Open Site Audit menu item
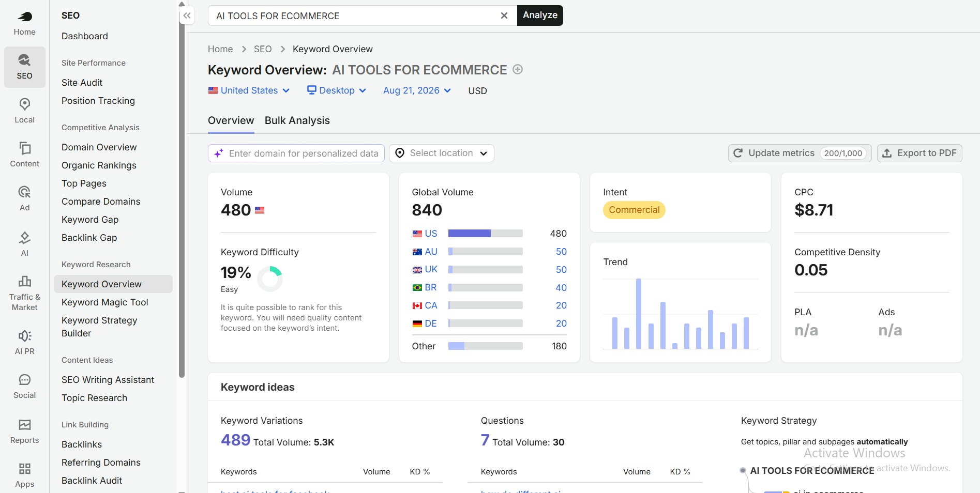Screen dimensions: 980x493 (82, 83)
